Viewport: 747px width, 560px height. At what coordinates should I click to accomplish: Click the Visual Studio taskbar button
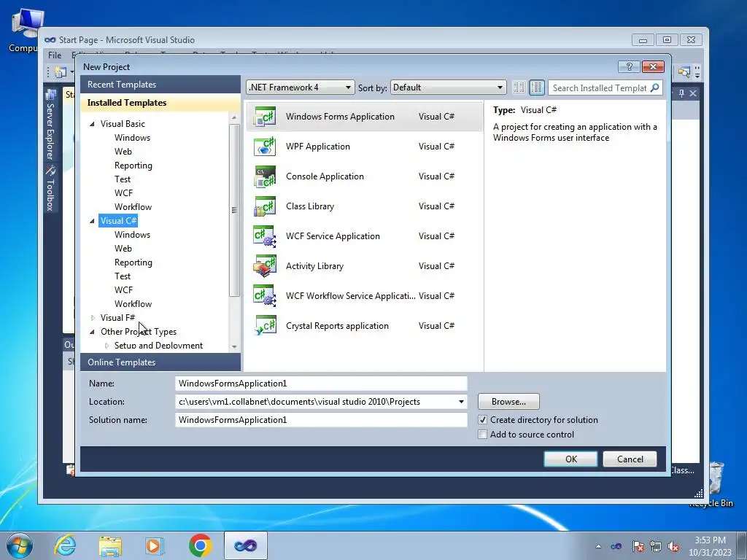pyautogui.click(x=245, y=545)
